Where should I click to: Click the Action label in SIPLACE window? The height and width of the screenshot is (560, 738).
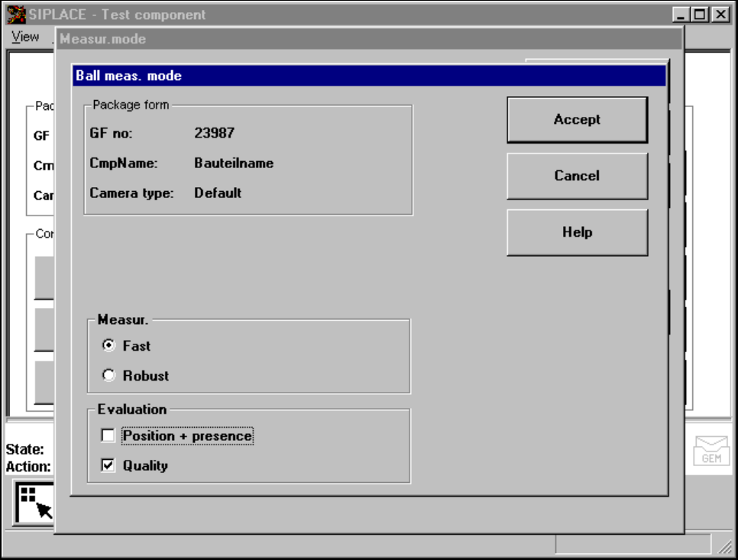(x=28, y=467)
